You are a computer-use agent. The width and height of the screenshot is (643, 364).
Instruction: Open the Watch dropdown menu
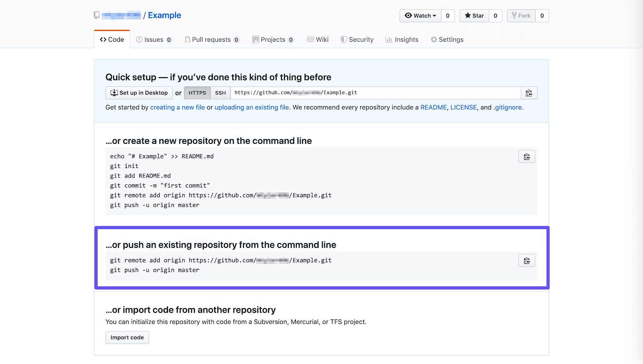click(420, 16)
